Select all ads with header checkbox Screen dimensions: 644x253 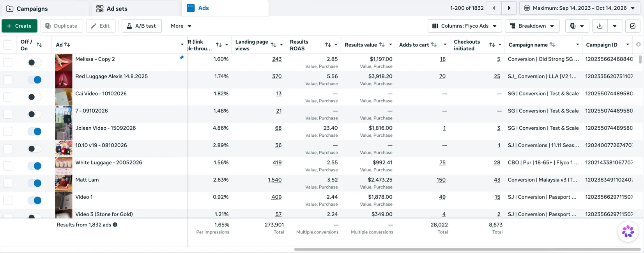pos(8,45)
